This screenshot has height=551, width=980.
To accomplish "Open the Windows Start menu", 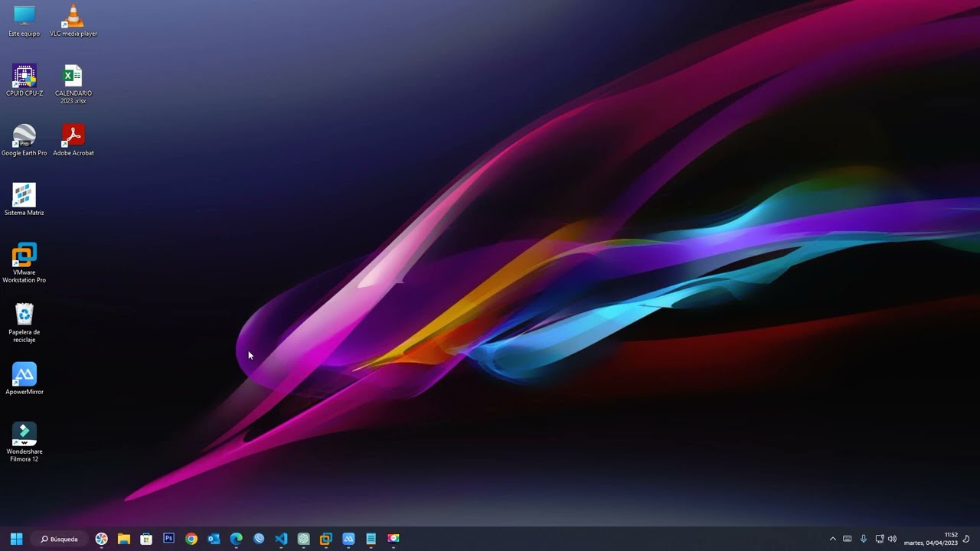I will [16, 539].
